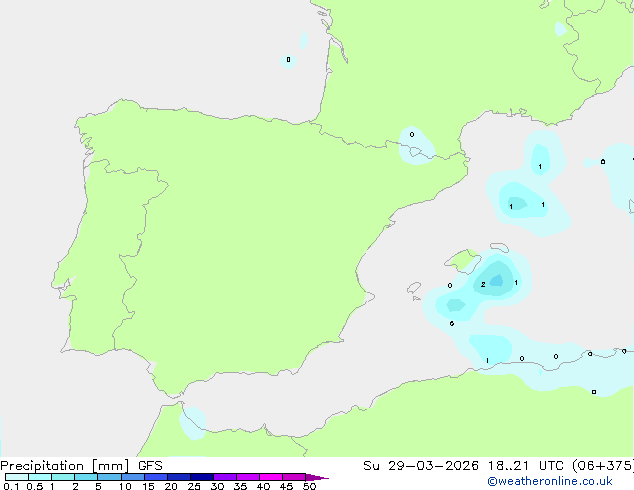Pick the legend swatch between 2 and 5

(86, 477)
